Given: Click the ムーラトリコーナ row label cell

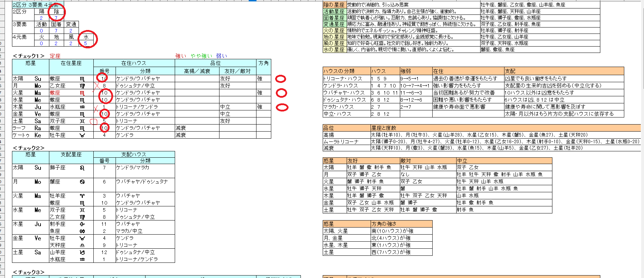Looking at the screenshot, I should coord(346,141).
